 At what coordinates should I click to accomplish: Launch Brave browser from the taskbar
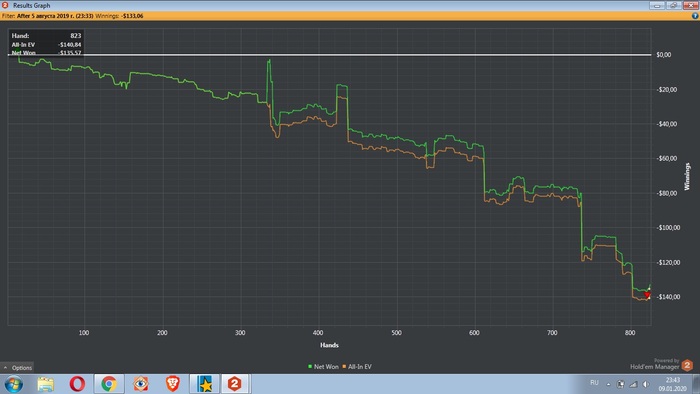coord(173,384)
